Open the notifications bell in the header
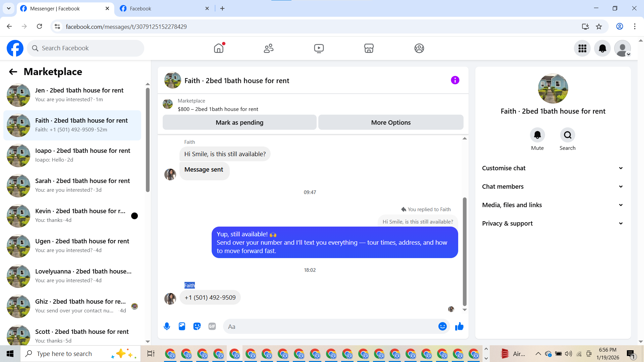The image size is (644, 362). coord(602,48)
